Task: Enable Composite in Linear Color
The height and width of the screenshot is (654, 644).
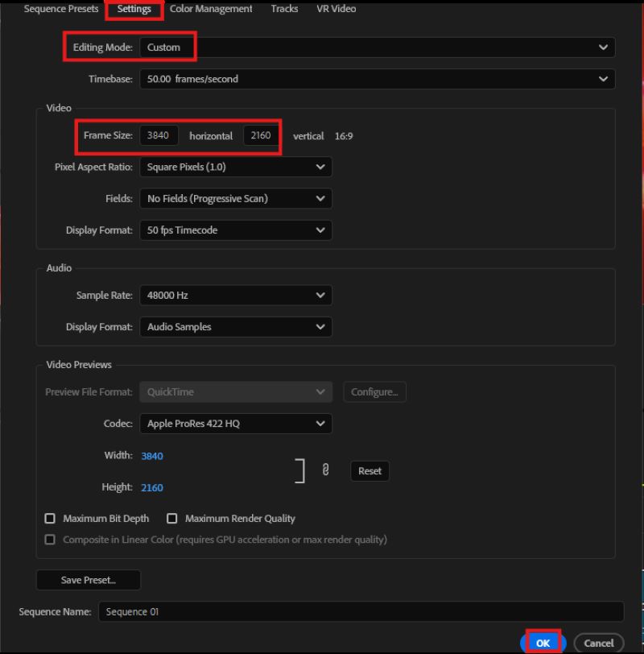Action: [49, 539]
